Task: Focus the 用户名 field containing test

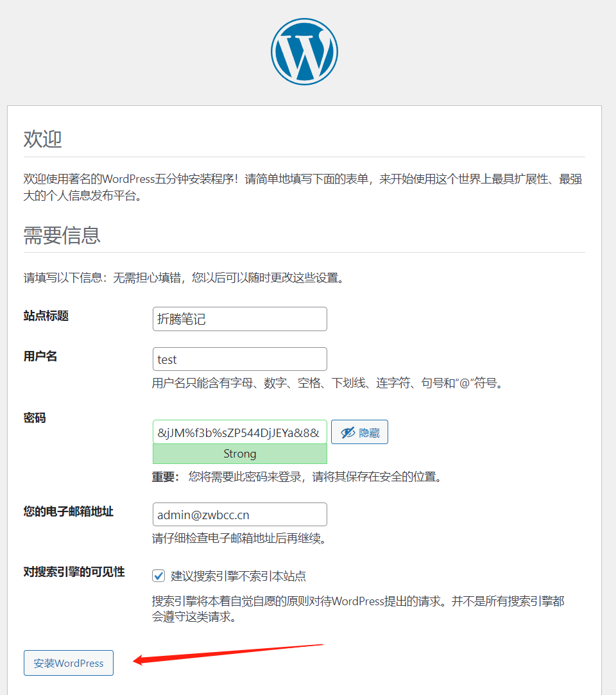Action: (240, 359)
